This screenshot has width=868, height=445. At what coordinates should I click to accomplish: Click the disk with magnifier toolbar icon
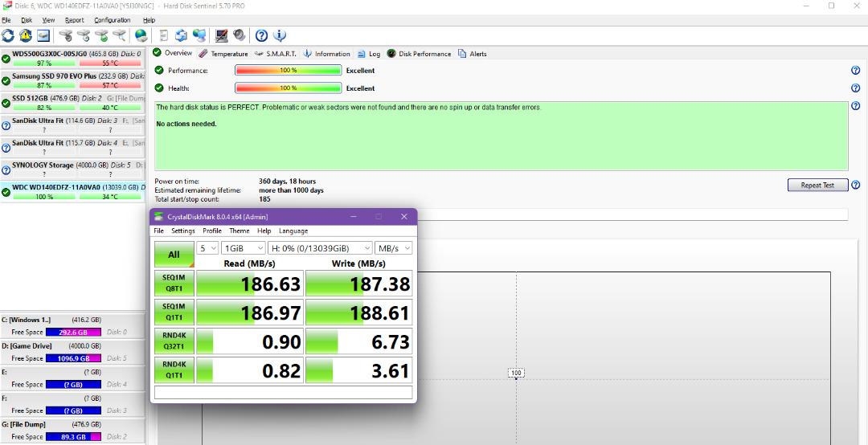pyautogui.click(x=119, y=36)
